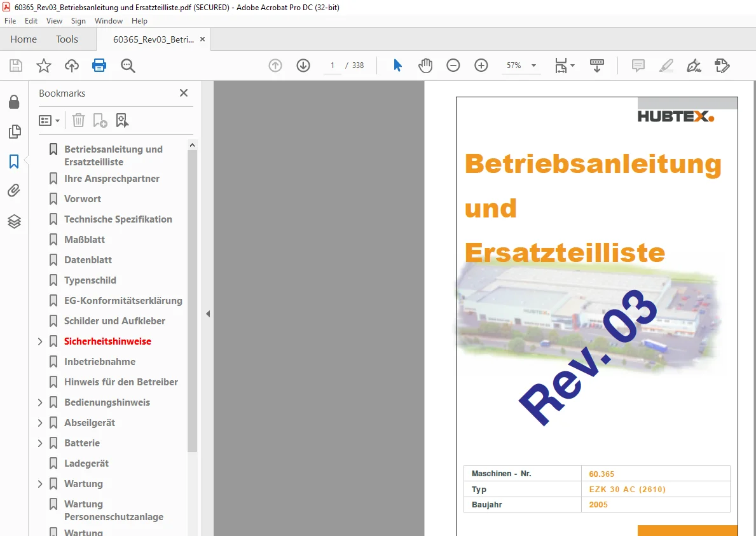
Task: Click the Save file icon
Action: tap(16, 65)
